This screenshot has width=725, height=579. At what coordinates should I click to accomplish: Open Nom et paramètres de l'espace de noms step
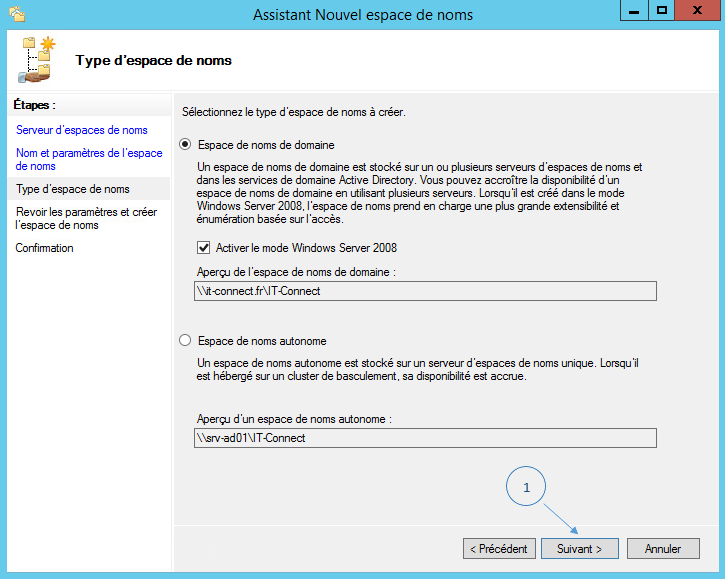click(x=89, y=160)
